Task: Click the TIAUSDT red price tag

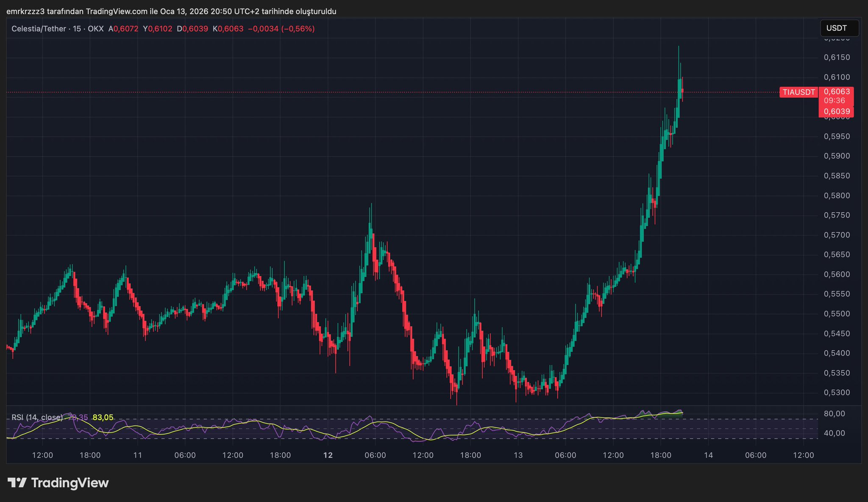Action: point(798,92)
